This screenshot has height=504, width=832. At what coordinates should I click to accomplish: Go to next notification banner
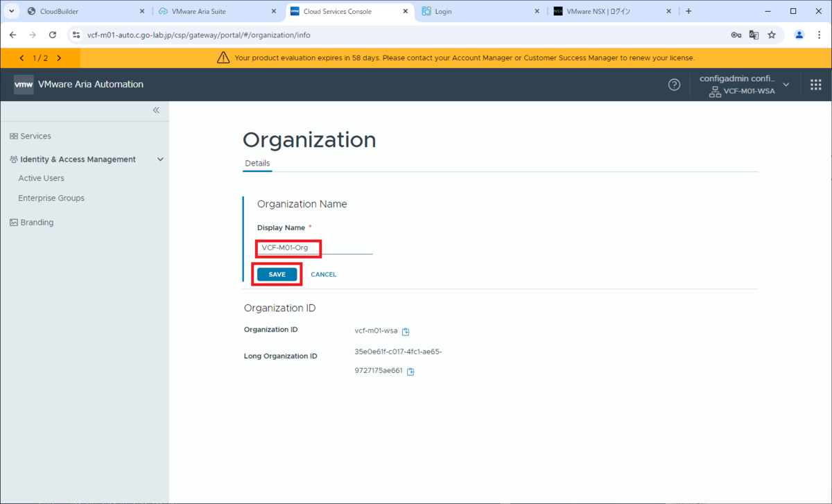(59, 58)
